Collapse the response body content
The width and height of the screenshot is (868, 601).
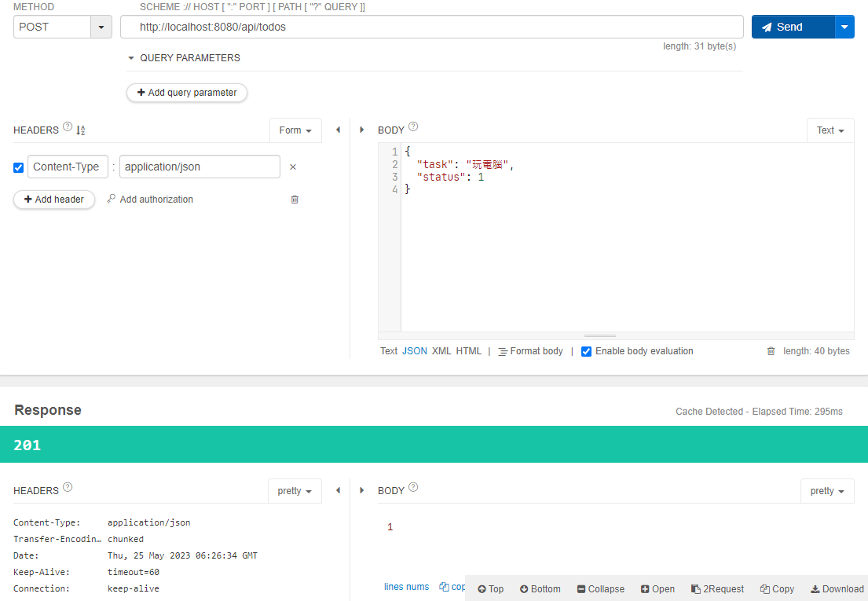pos(600,588)
